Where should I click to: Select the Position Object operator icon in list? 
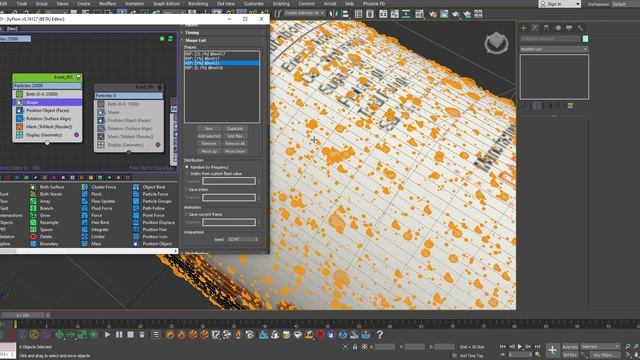point(136,244)
